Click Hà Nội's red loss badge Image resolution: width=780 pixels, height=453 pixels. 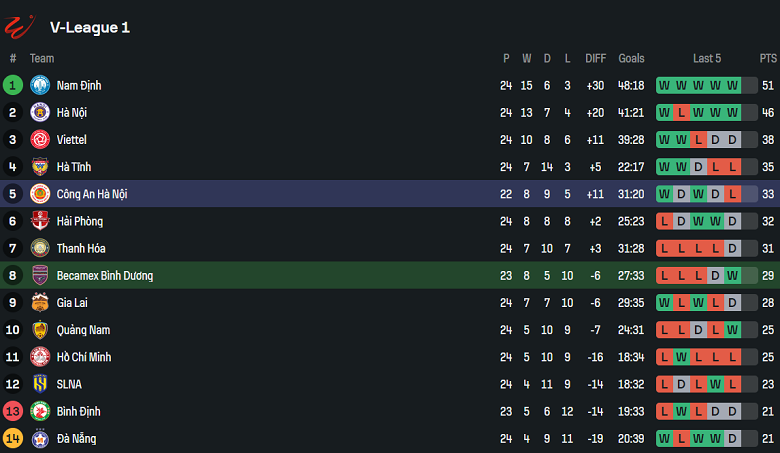tap(680, 113)
